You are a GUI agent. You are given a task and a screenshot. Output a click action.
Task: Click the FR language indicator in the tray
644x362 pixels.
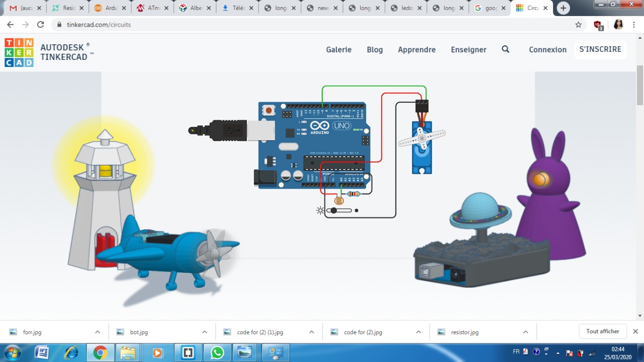click(x=516, y=351)
